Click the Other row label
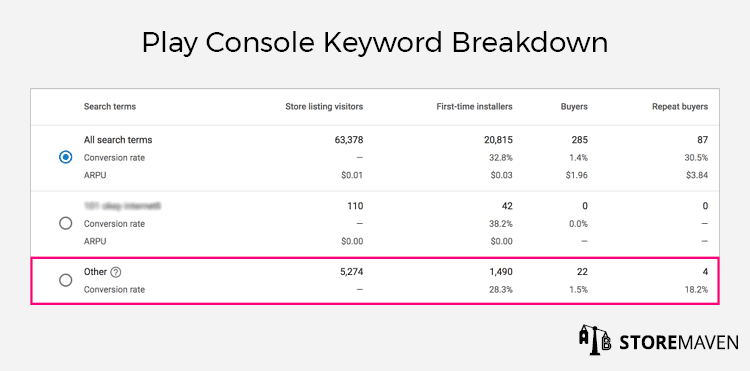The width and height of the screenshot is (750, 371). [x=95, y=272]
